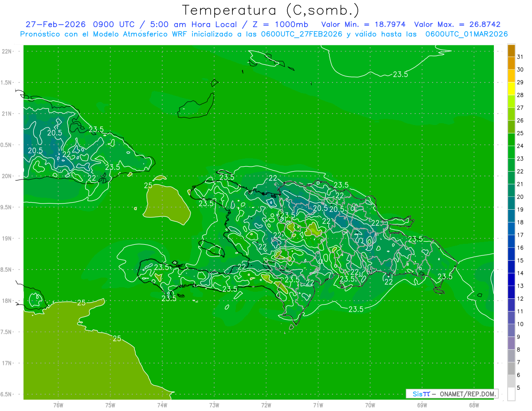Click the '72W' longitude axis label
The width and height of the screenshot is (532, 411).
[x=266, y=405]
